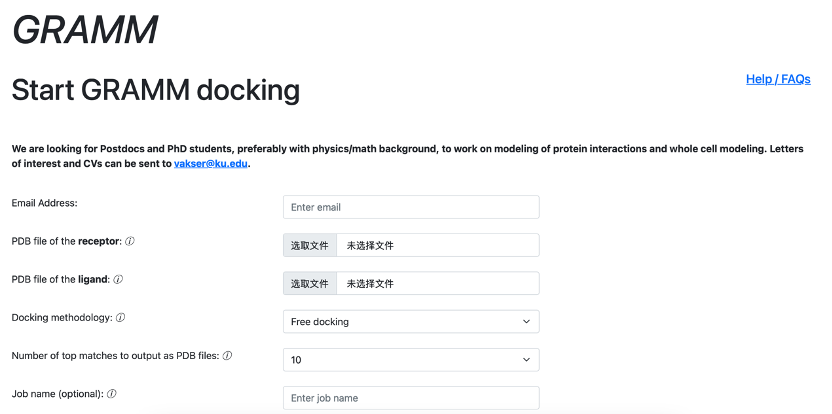This screenshot has height=414, width=832.
Task: Click the Email Address label
Action: pyautogui.click(x=44, y=203)
